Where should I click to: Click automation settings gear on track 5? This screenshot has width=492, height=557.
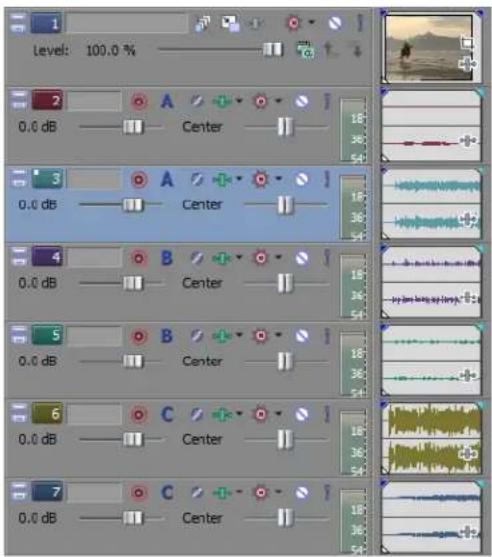[261, 336]
